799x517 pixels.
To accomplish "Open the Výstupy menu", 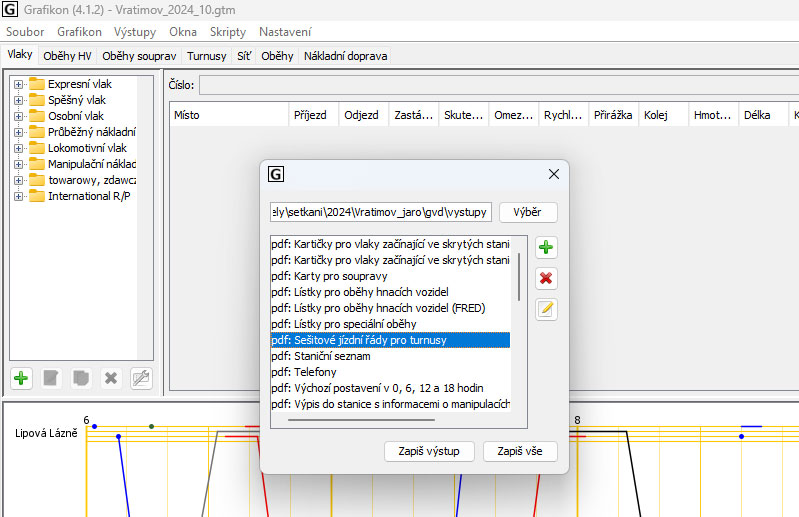I will click(x=134, y=32).
